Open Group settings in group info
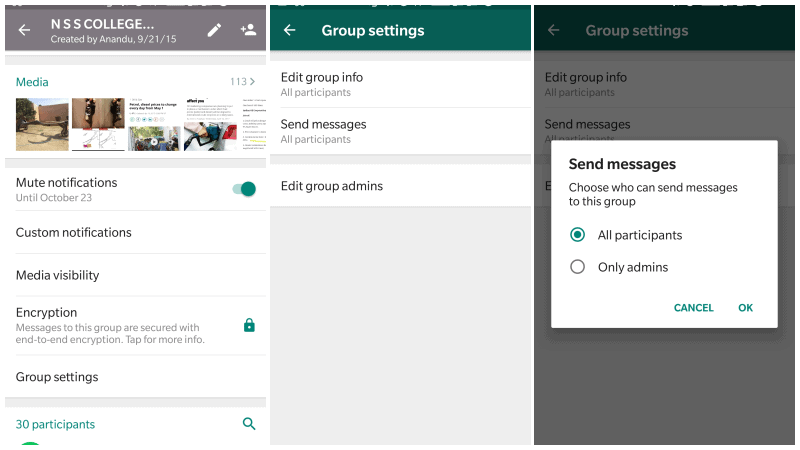 135,377
